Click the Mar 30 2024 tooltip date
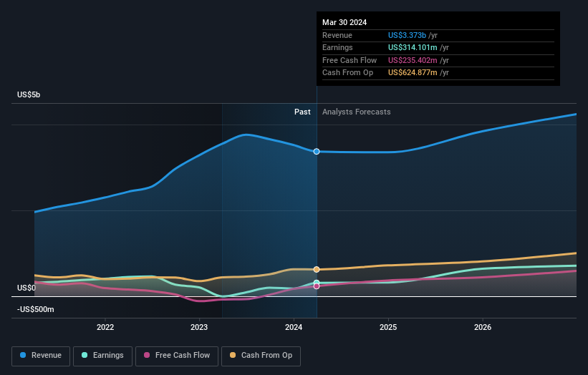The height and width of the screenshot is (375, 588). (344, 22)
